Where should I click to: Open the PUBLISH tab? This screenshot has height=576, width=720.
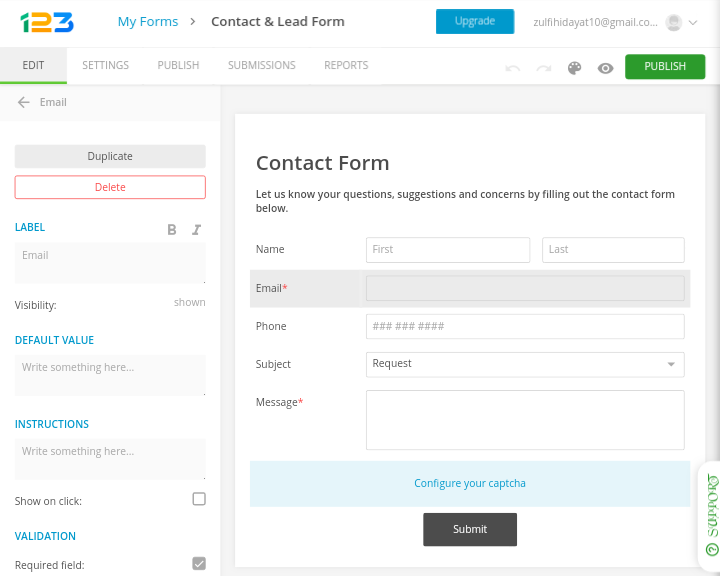pyautogui.click(x=178, y=65)
